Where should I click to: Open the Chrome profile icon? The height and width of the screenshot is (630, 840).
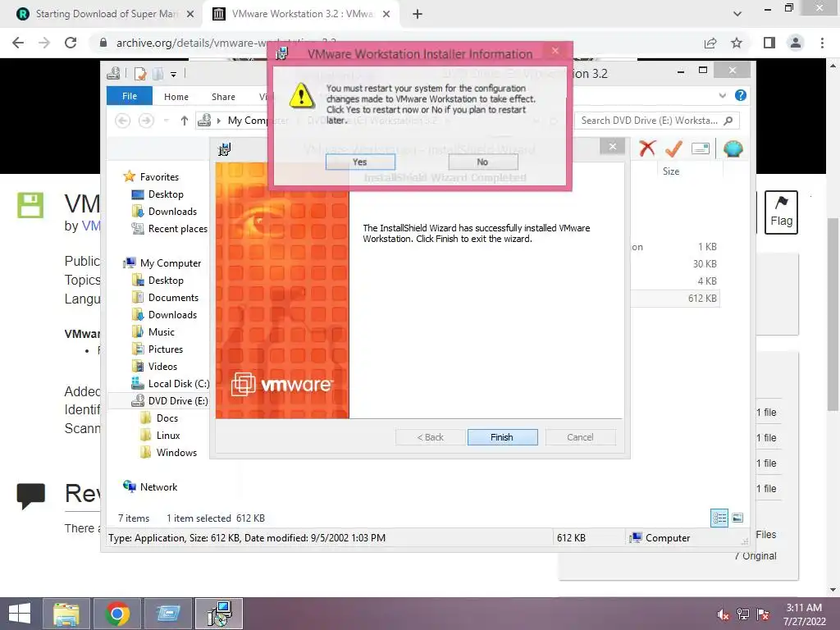[796, 43]
